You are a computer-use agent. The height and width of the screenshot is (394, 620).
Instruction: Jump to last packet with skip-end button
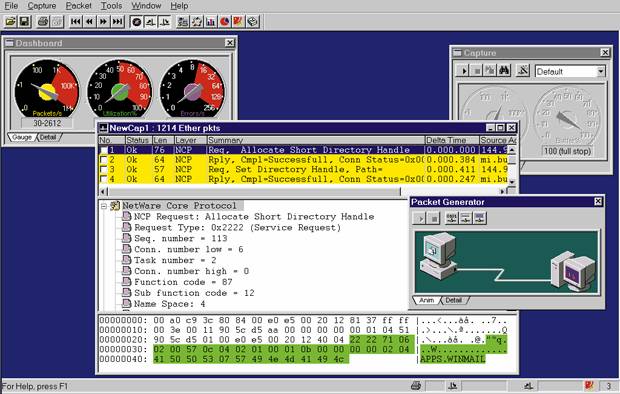tap(117, 21)
